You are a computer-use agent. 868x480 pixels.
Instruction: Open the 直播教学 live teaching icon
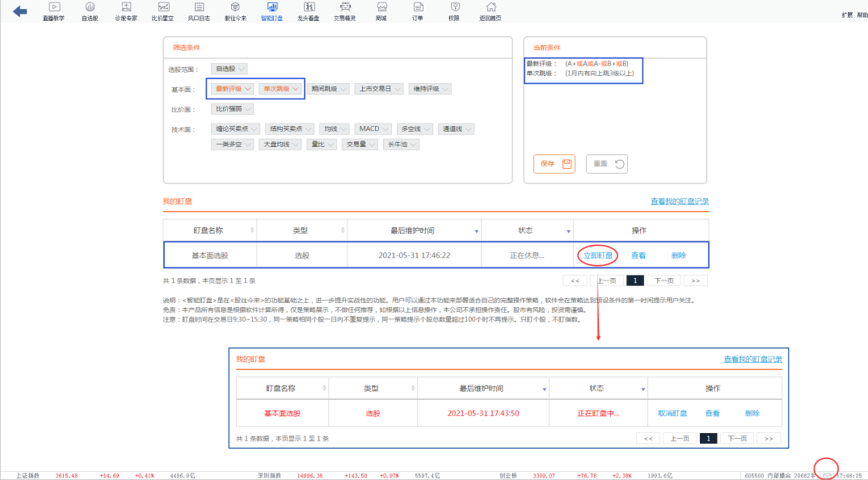[54, 11]
